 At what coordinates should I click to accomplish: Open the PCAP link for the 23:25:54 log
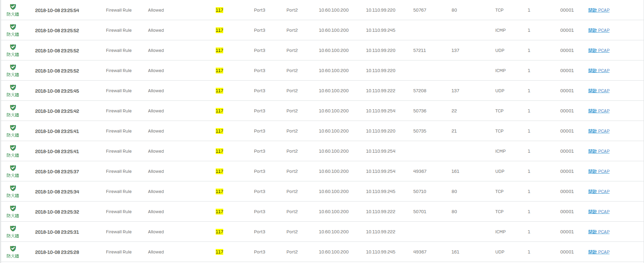[x=599, y=10]
